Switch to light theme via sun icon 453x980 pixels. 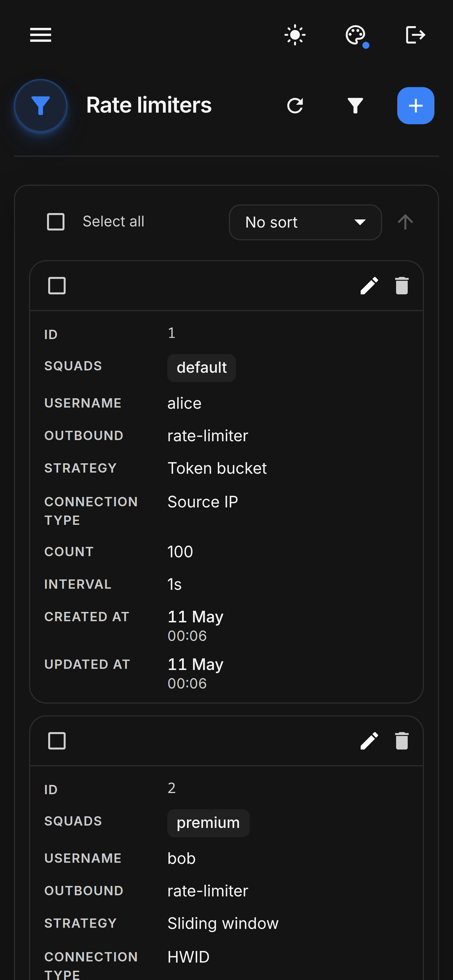(x=295, y=35)
